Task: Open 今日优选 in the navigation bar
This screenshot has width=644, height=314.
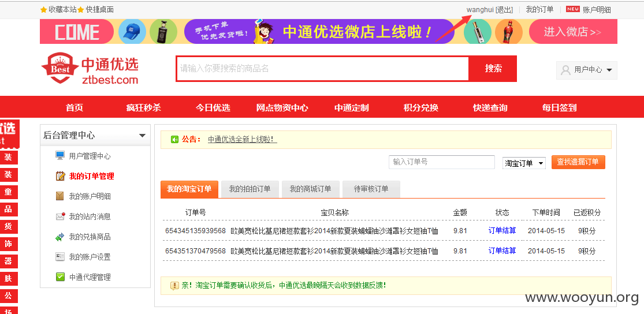Action: pyautogui.click(x=213, y=107)
